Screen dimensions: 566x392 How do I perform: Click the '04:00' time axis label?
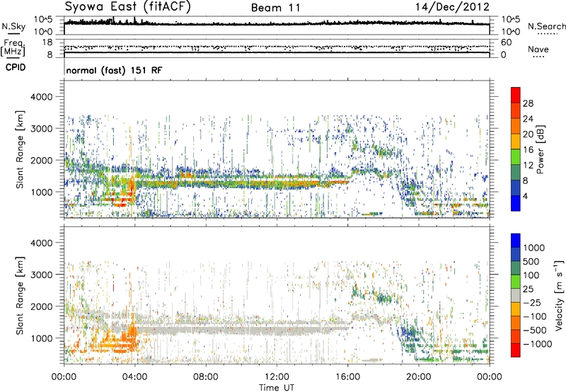pos(134,377)
